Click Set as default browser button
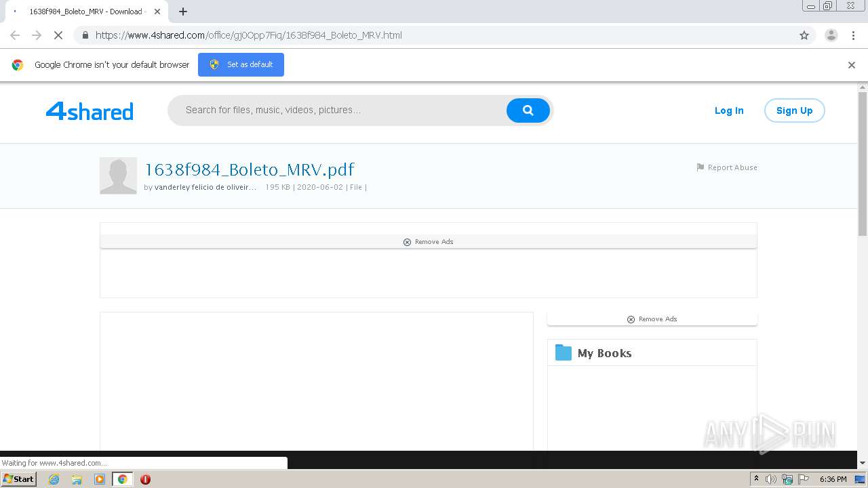 pyautogui.click(x=241, y=64)
